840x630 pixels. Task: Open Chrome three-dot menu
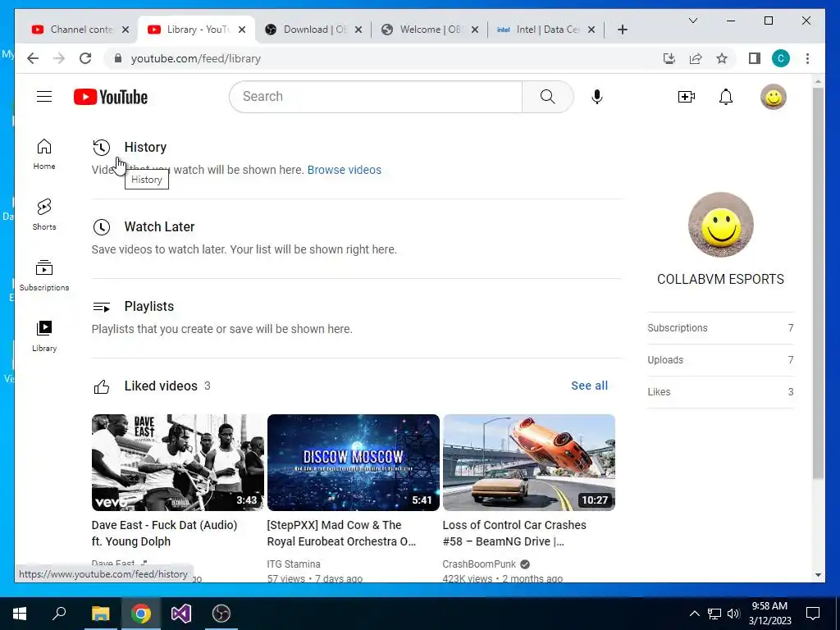807,58
